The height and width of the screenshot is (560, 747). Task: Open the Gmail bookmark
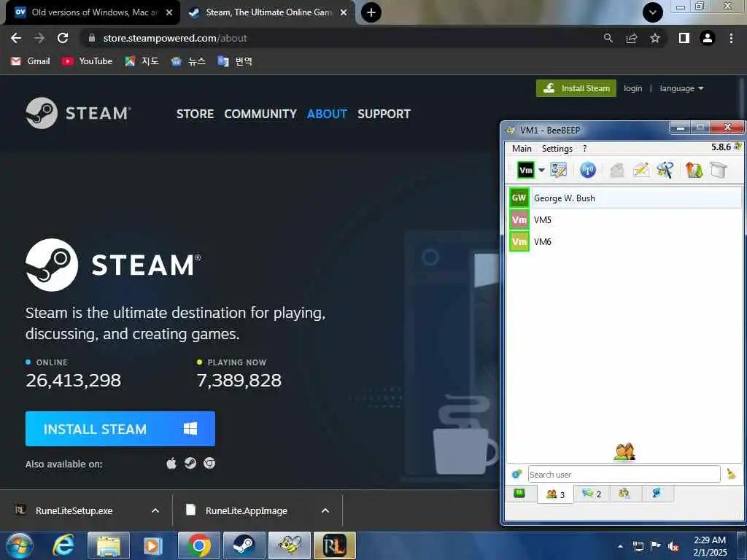pos(31,61)
